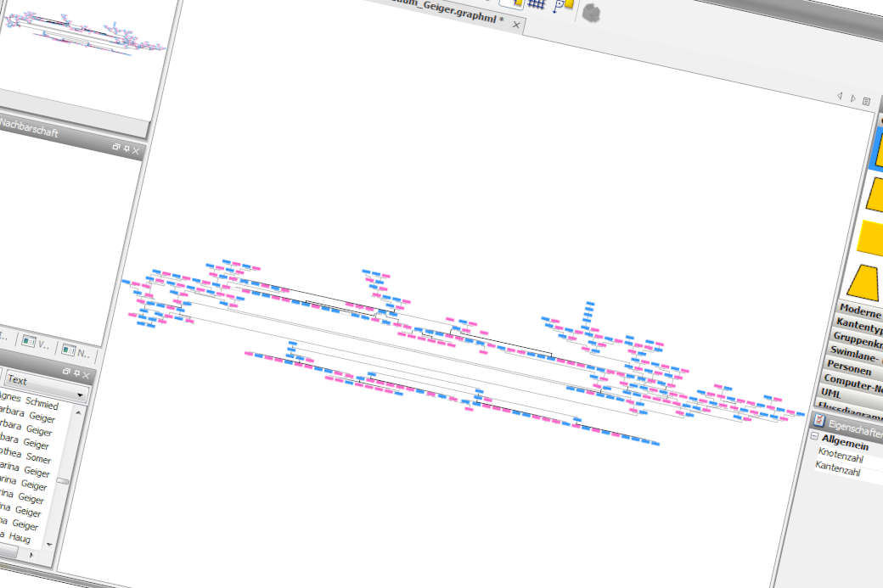The height and width of the screenshot is (588, 883).
Task: Toggle the grid display toolbar icon
Action: point(537,3)
